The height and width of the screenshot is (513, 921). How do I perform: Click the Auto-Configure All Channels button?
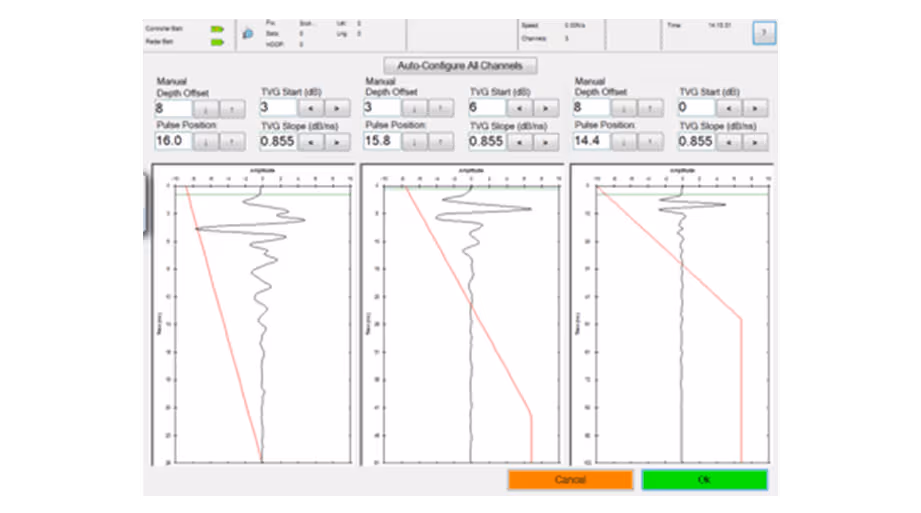coord(460,65)
